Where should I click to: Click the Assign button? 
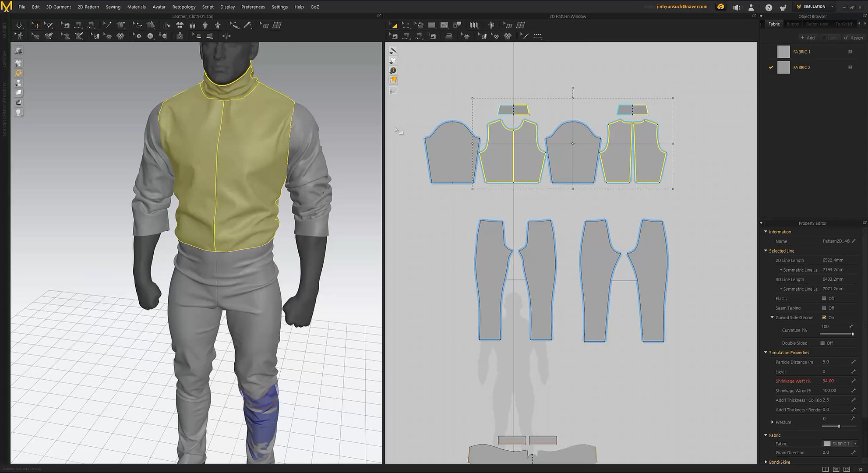click(x=853, y=38)
